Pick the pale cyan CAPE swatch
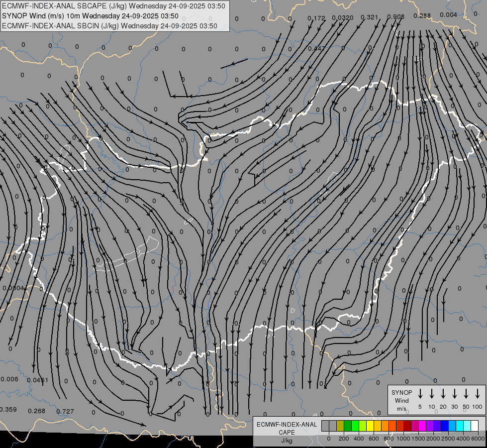This screenshot has width=487, height=448. click(467, 426)
